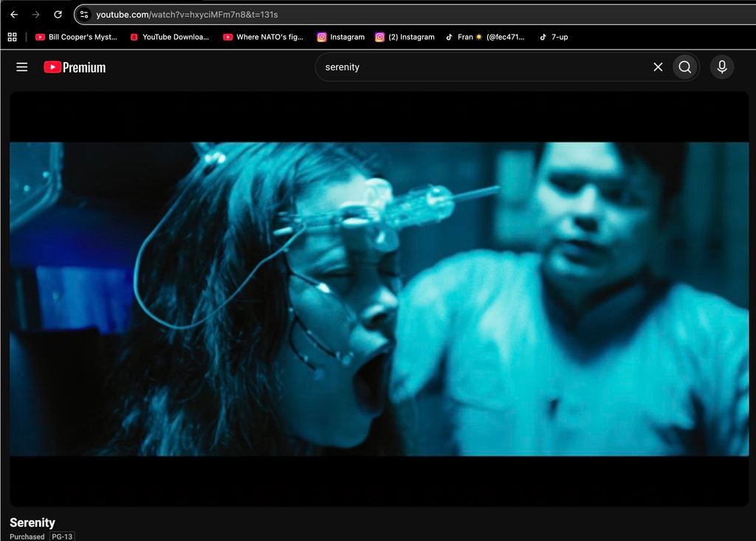Submit search with the magnifier button
This screenshot has height=541, width=756.
coord(684,67)
